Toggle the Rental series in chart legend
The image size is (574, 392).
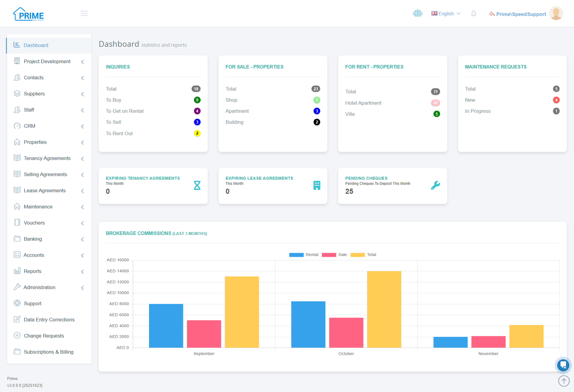(x=304, y=255)
